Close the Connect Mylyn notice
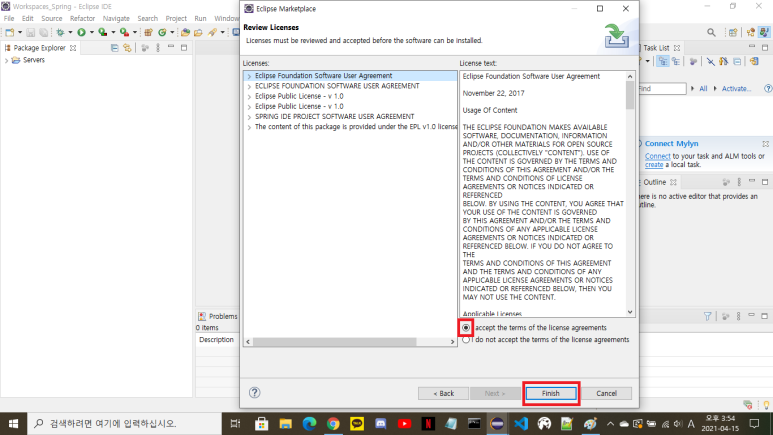The width and height of the screenshot is (773, 435). (766, 144)
